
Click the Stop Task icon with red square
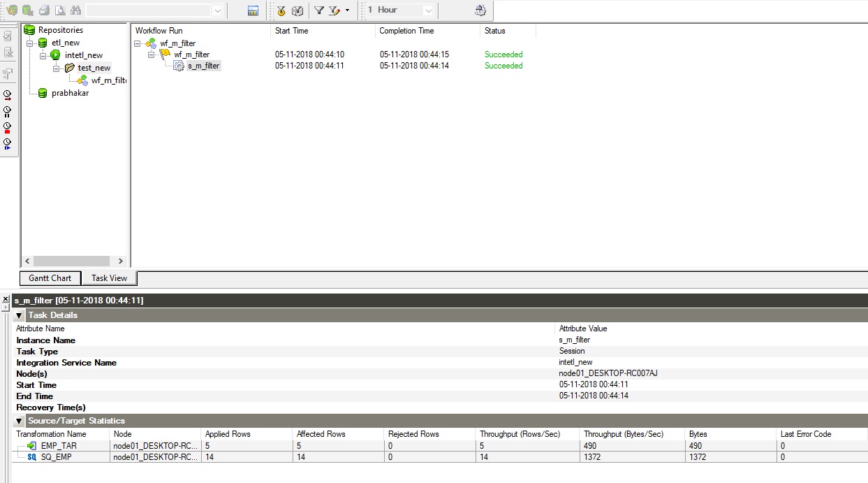[x=8, y=127]
